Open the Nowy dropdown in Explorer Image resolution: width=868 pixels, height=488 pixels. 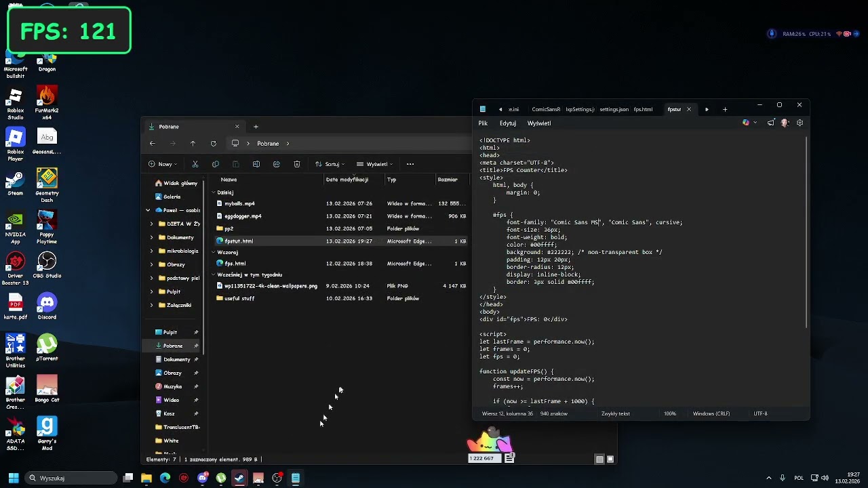coord(163,164)
